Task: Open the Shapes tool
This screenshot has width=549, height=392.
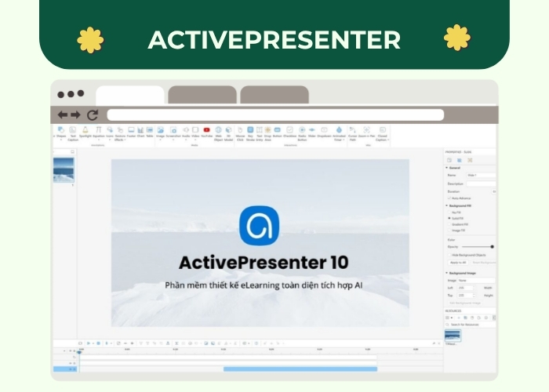Action: (61, 133)
